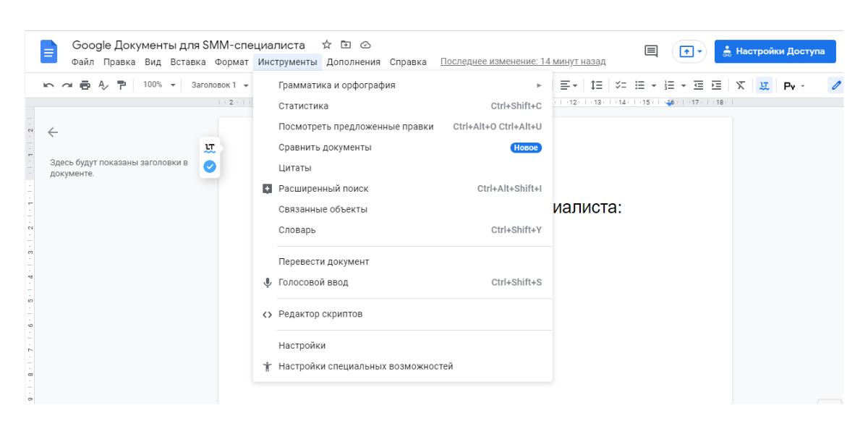Open the comment history icon
Screen dimensions: 868x434
point(651,51)
